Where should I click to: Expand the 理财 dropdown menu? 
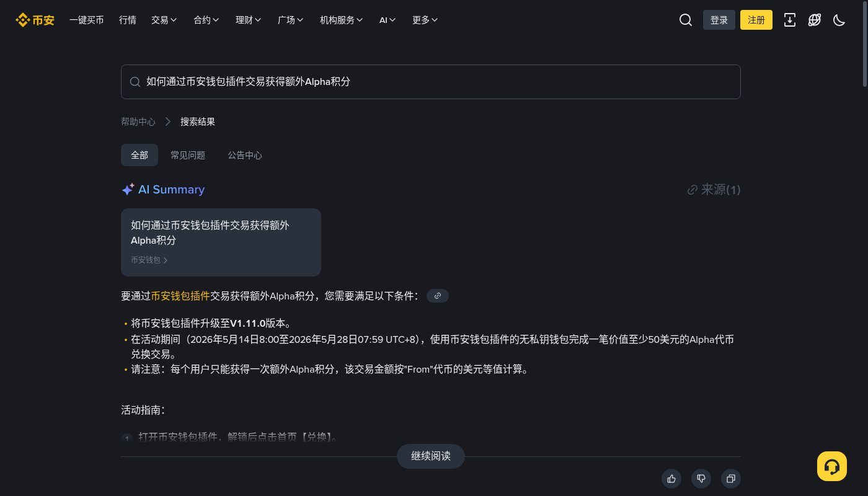point(249,20)
